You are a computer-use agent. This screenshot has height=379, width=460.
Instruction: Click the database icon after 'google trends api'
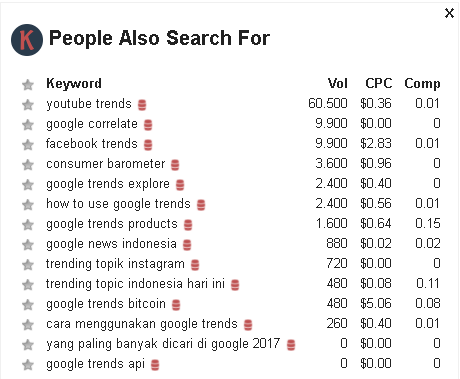pos(155,365)
